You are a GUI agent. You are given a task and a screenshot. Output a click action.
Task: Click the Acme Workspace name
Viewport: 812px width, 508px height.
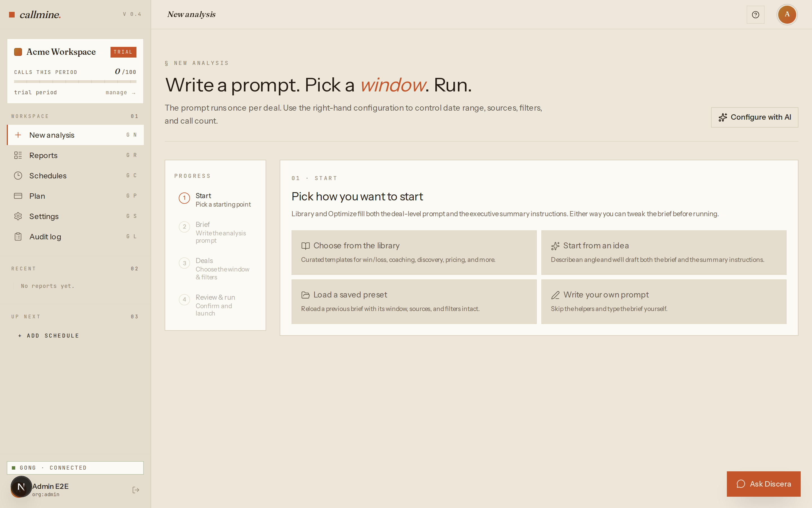click(x=61, y=52)
